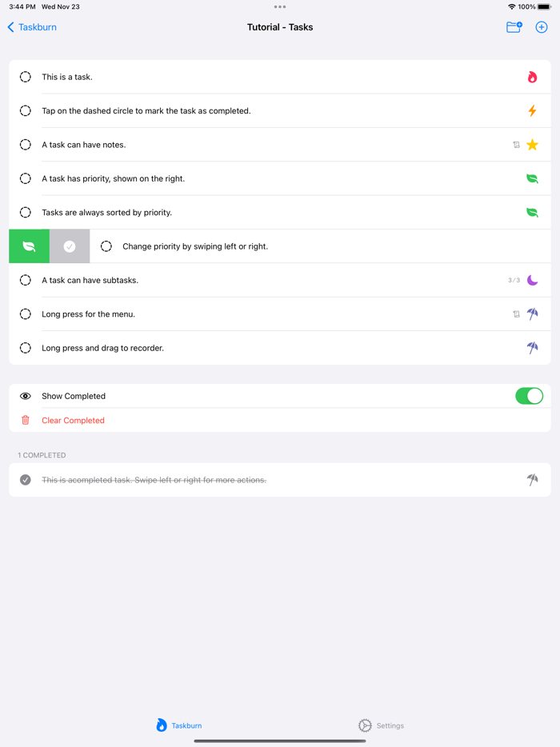Viewport: 560px width, 747px height.
Task: Mark 'This is a task' as completed
Action: [x=25, y=77]
